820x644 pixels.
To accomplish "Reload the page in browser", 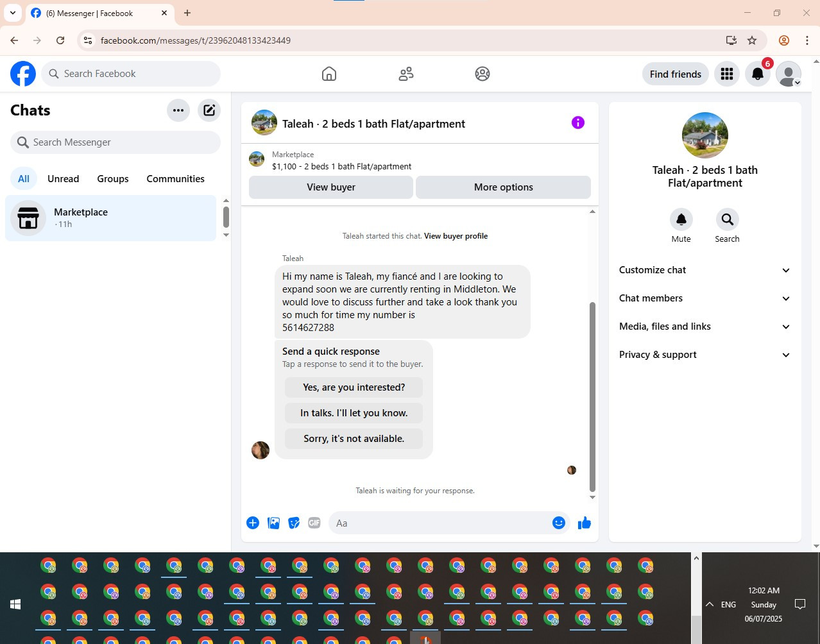I will tap(60, 40).
